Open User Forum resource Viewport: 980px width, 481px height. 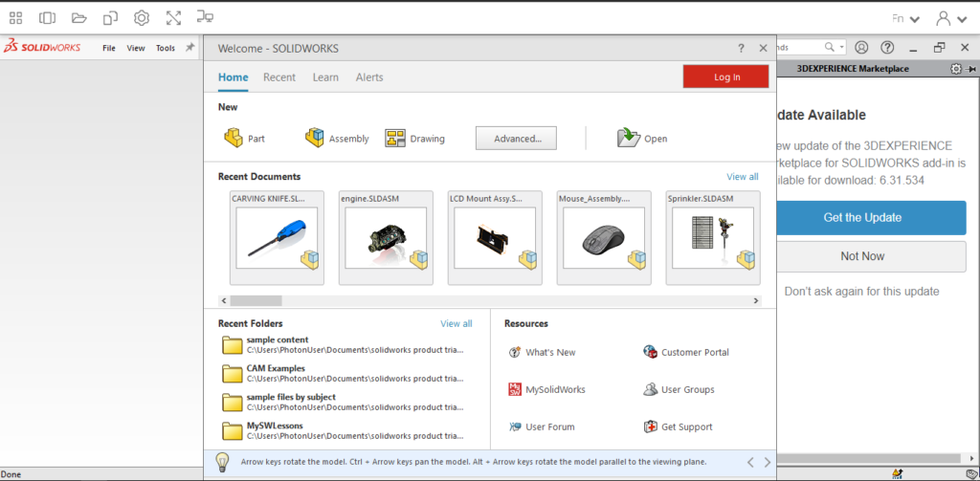click(542, 426)
